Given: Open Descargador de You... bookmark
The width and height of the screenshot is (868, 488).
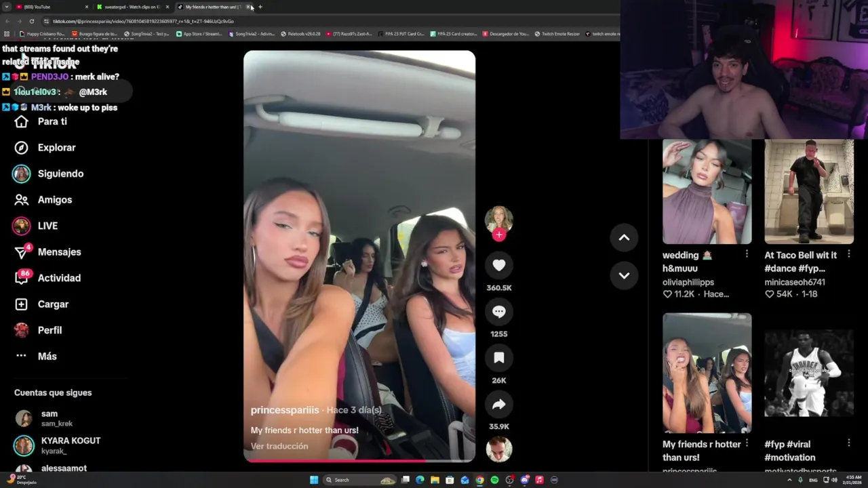Looking at the screenshot, I should (506, 33).
